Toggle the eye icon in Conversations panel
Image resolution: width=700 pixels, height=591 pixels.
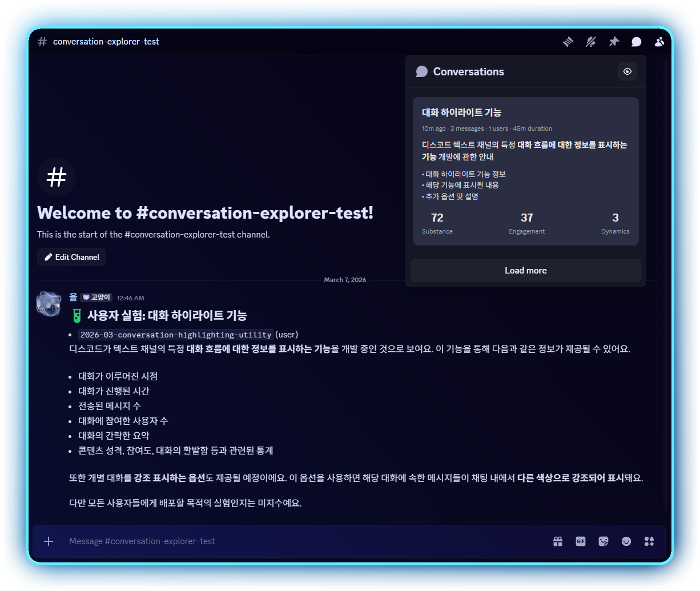[x=627, y=71]
